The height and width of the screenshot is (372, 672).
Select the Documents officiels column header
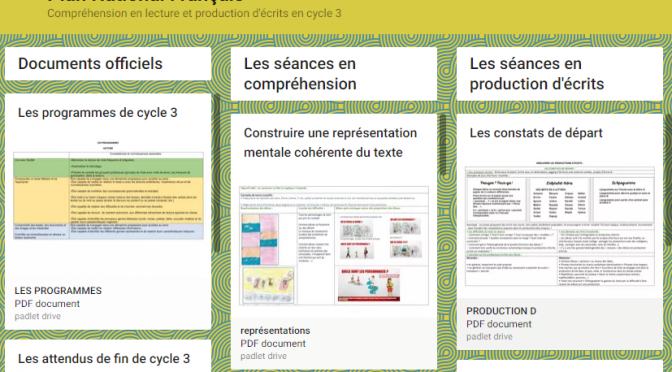90,64
